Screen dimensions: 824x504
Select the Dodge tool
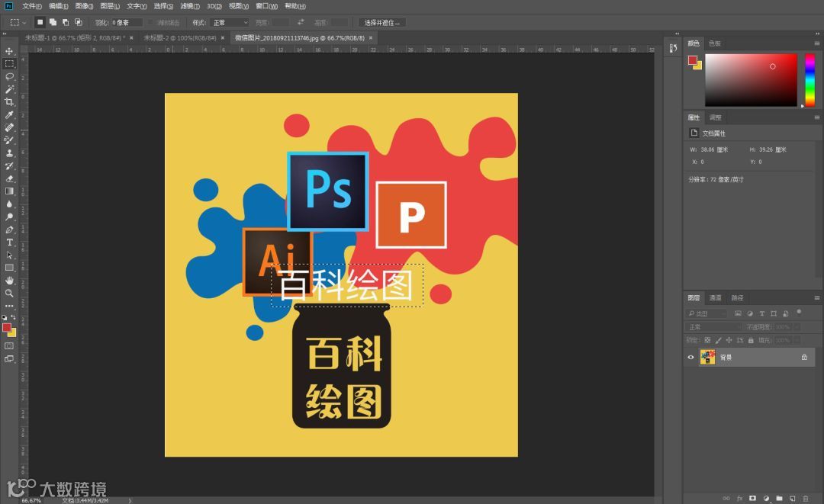[x=9, y=217]
